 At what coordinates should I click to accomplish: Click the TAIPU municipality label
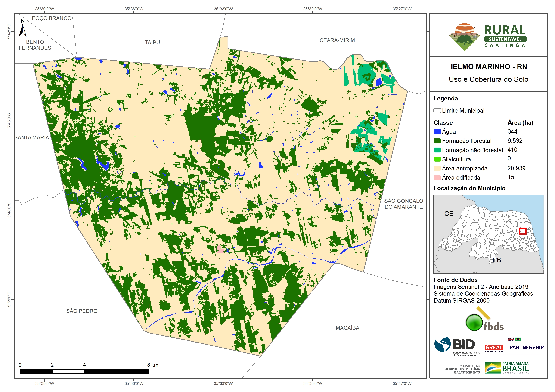point(152,43)
